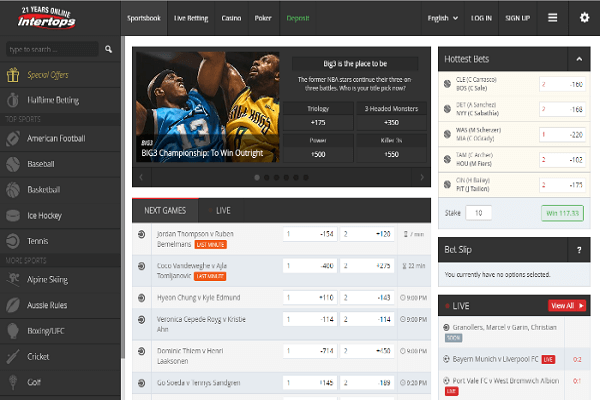Click soccer icon beside Port Vale match
The image size is (600, 400).
point(446,380)
